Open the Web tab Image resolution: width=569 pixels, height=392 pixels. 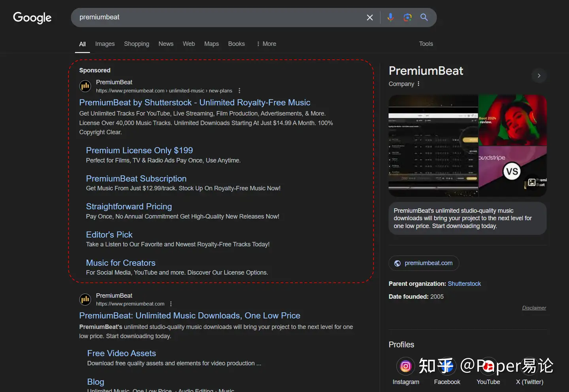[x=189, y=44]
